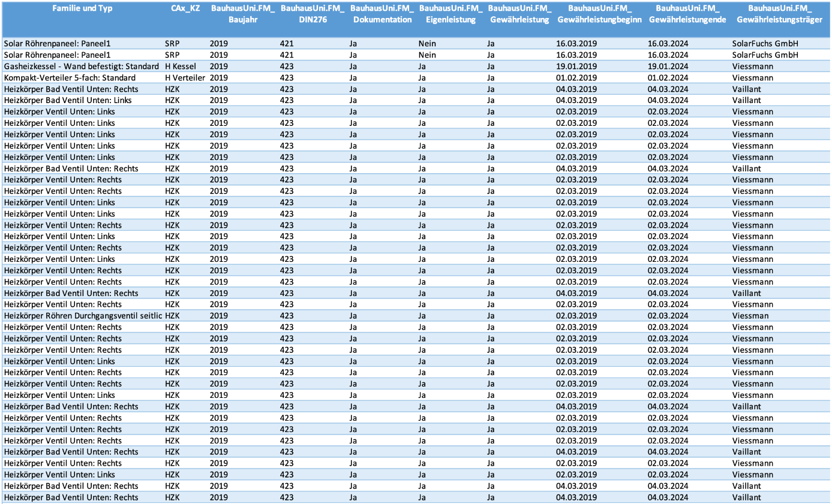
Task: Click the 'Heizkörper Röhren Durchgangsventil' row name
Action: (83, 316)
